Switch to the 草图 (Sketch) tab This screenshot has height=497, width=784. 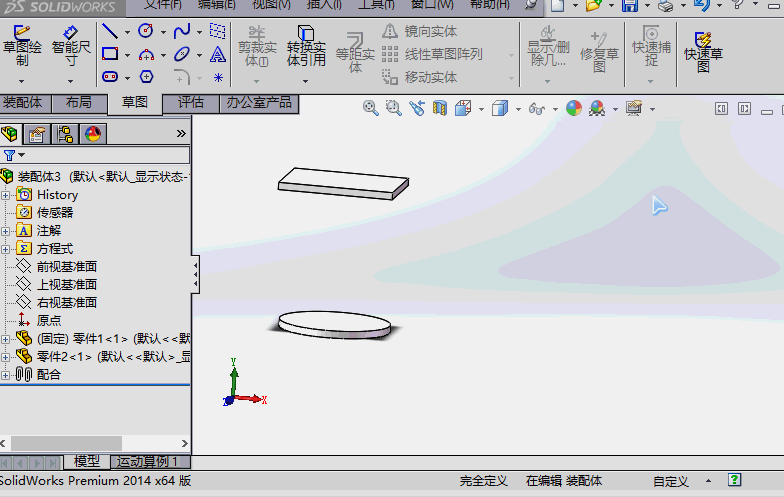click(134, 103)
